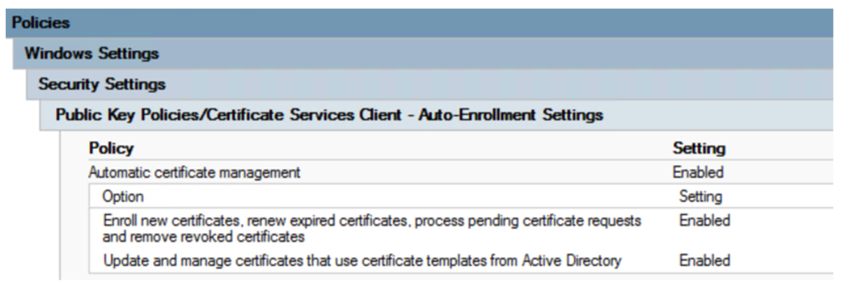Click the "and remove revoked certificates" line
Viewport: 868px width, 295px height.
tap(203, 236)
